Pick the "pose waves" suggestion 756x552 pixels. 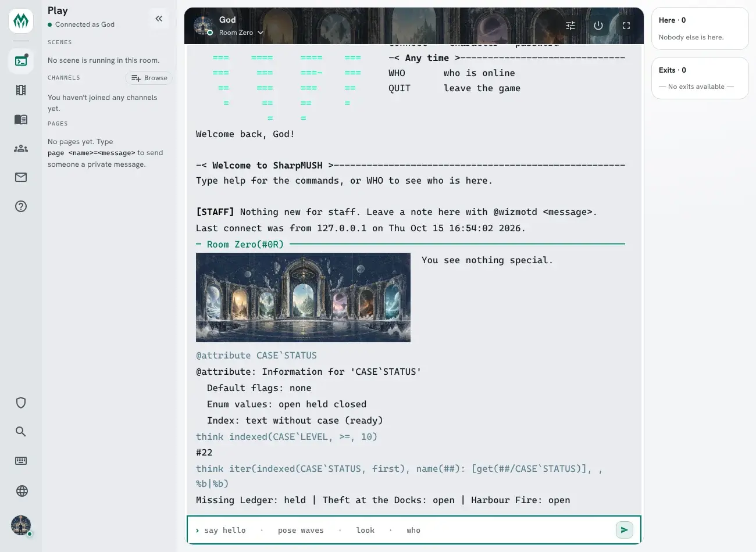tap(301, 531)
